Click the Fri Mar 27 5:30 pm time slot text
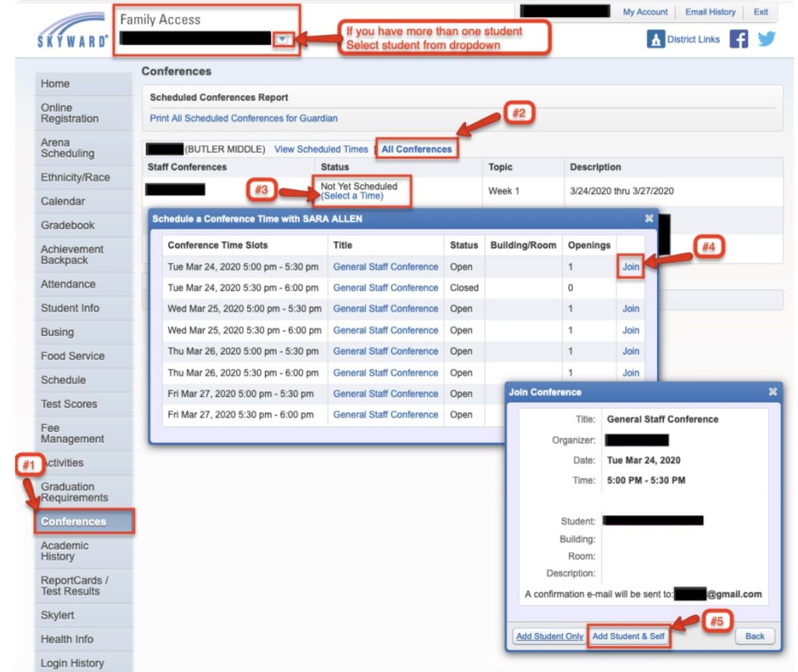798x672 pixels. 241,415
